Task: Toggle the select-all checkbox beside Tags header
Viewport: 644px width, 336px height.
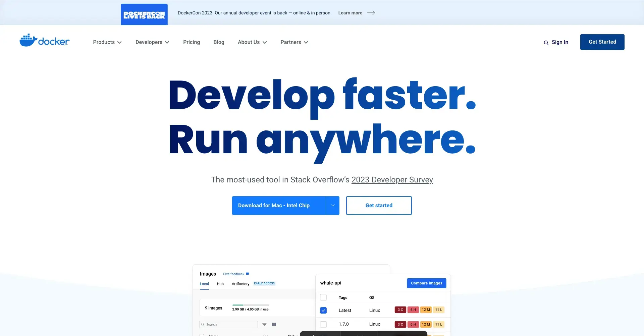Action: click(323, 297)
